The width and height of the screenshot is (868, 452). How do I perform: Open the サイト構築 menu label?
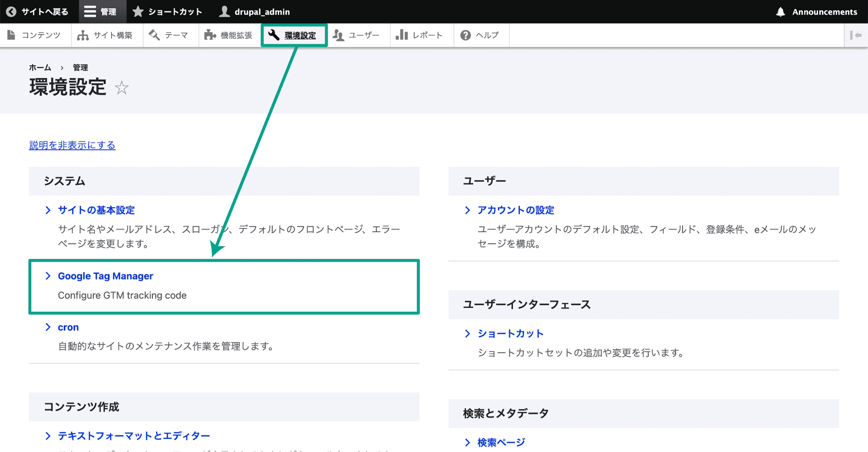(x=113, y=35)
